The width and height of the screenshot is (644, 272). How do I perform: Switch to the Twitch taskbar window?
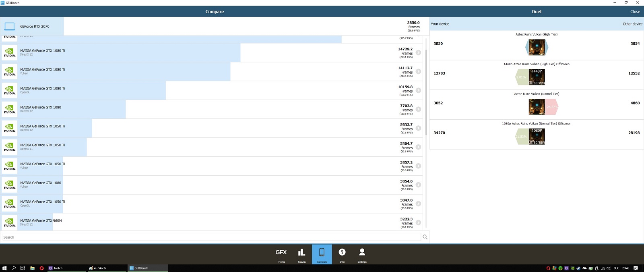[x=66, y=268]
